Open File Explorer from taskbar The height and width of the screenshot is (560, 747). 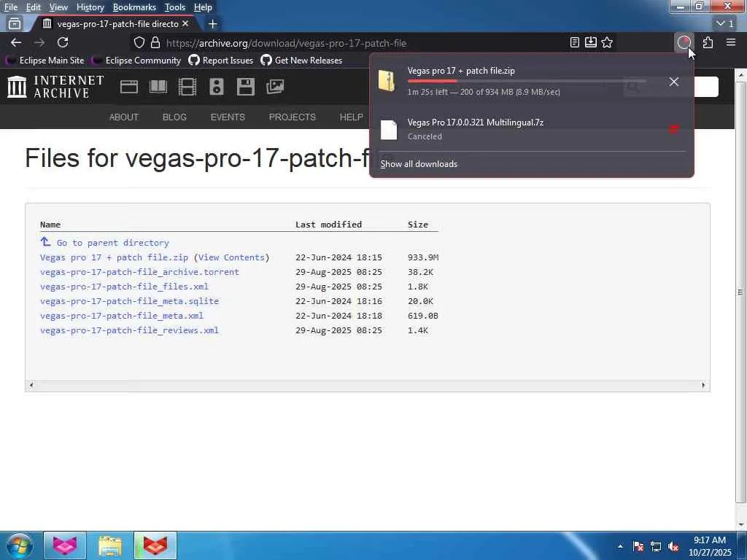(110, 545)
